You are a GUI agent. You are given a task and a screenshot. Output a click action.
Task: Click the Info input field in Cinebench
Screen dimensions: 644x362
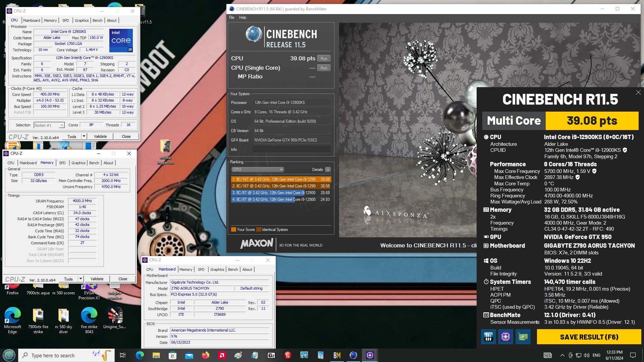pyautogui.click(x=292, y=149)
